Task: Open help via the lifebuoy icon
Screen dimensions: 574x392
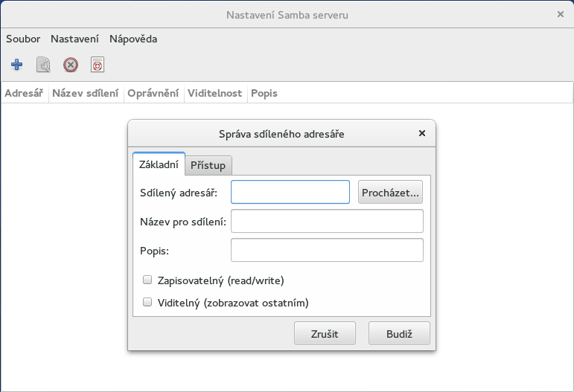Action: click(97, 65)
